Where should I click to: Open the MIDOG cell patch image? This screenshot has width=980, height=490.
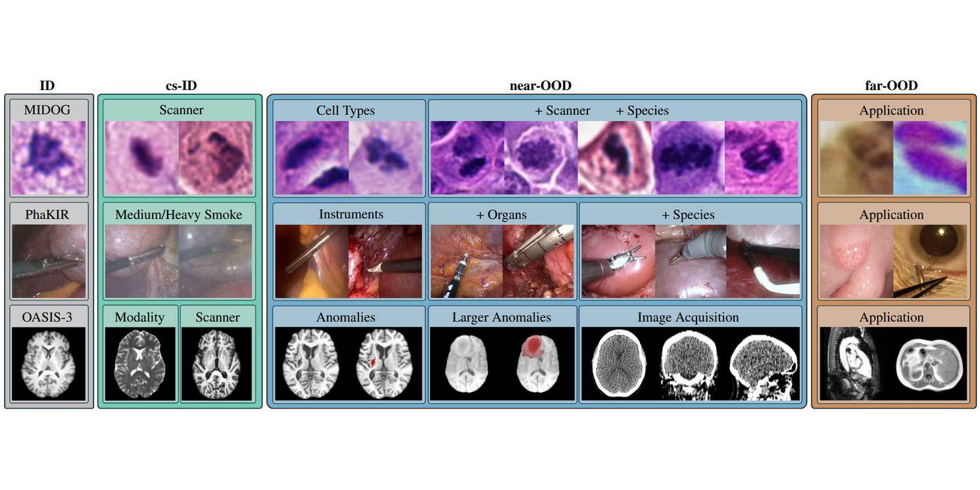pos(49,158)
